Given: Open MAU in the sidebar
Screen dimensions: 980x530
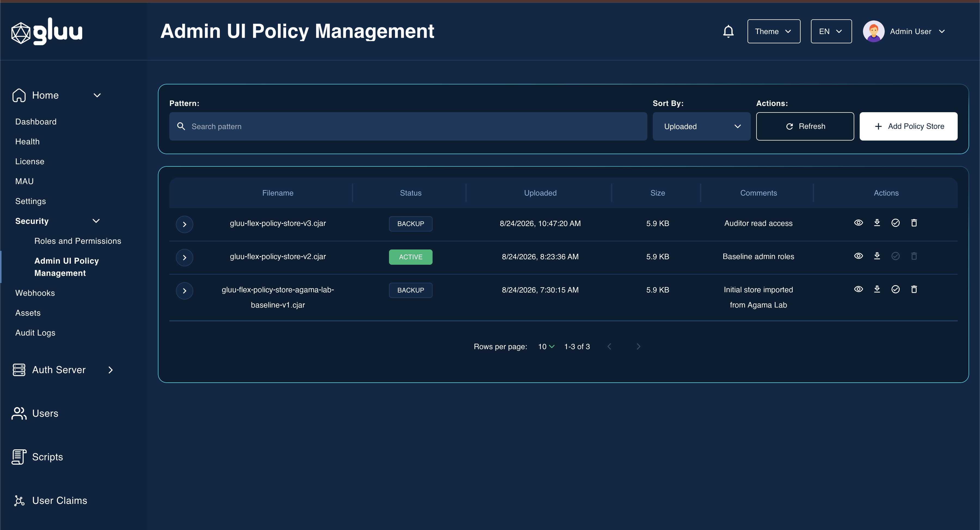Looking at the screenshot, I should point(24,181).
